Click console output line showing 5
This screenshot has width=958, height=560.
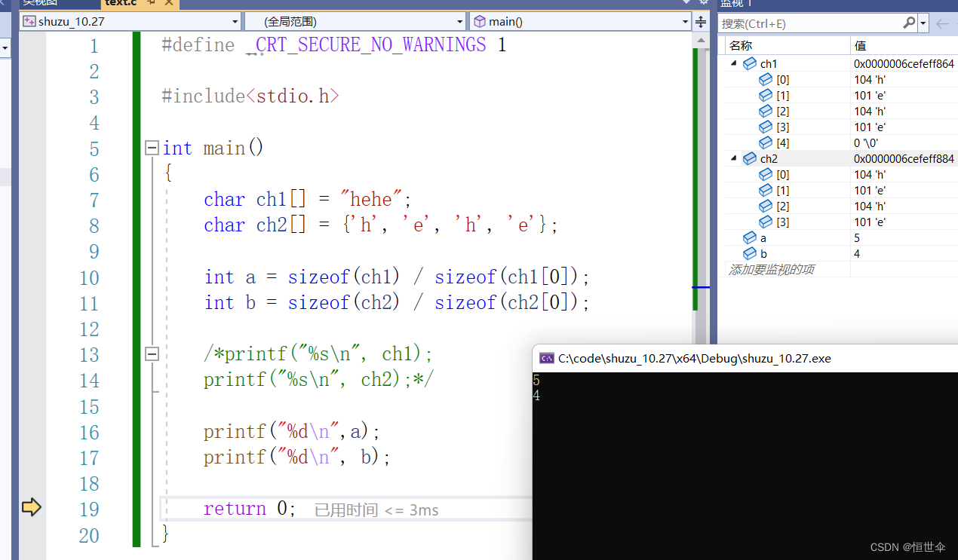click(536, 381)
